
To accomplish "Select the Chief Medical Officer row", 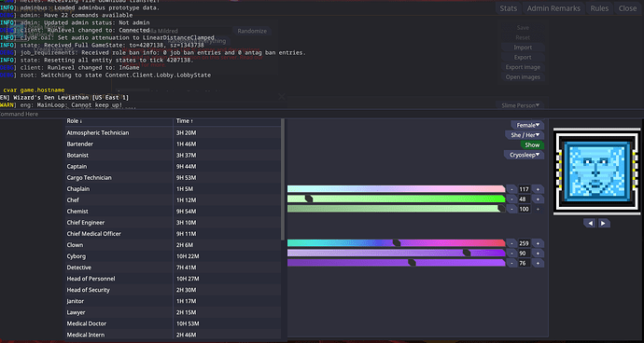I will 173,234.
